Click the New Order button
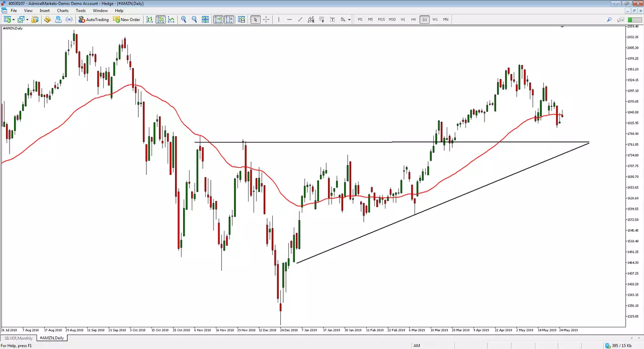Image resolution: width=644 pixels, height=349 pixels. coord(127,20)
